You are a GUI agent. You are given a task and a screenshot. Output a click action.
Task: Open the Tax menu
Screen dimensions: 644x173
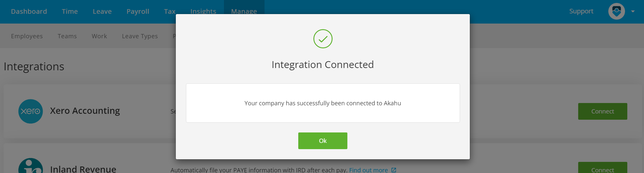(170, 11)
